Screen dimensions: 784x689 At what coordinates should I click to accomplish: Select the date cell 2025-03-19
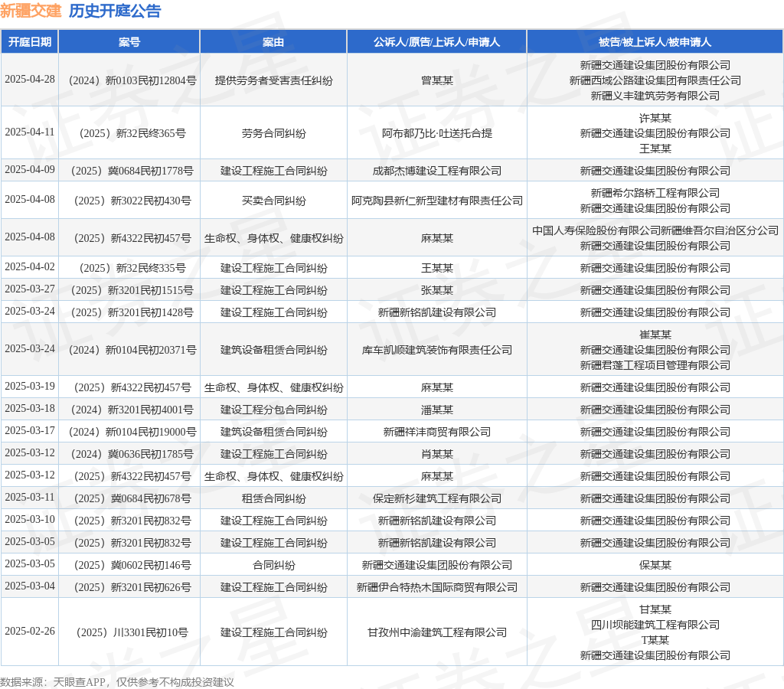[30, 387]
